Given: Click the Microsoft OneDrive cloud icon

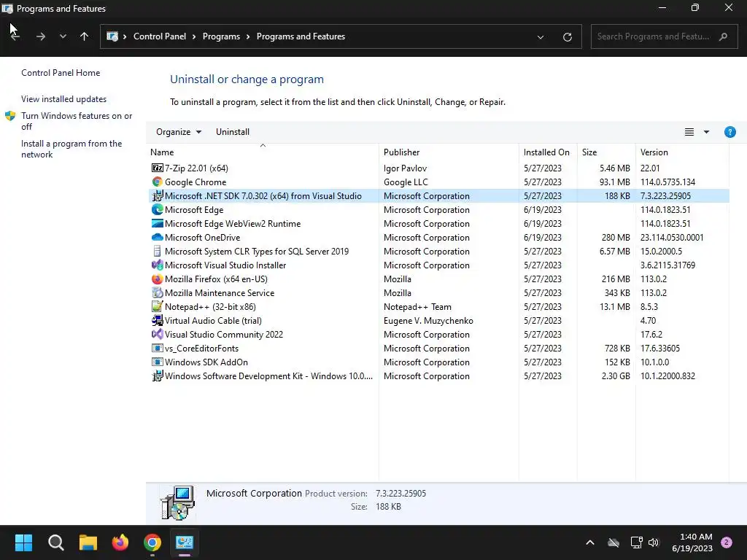Looking at the screenshot, I should click(x=158, y=237).
